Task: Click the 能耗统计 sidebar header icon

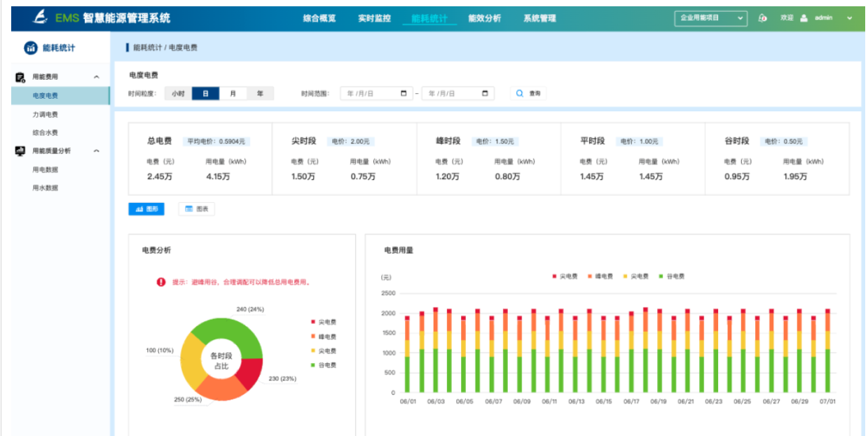Action: pyautogui.click(x=30, y=48)
